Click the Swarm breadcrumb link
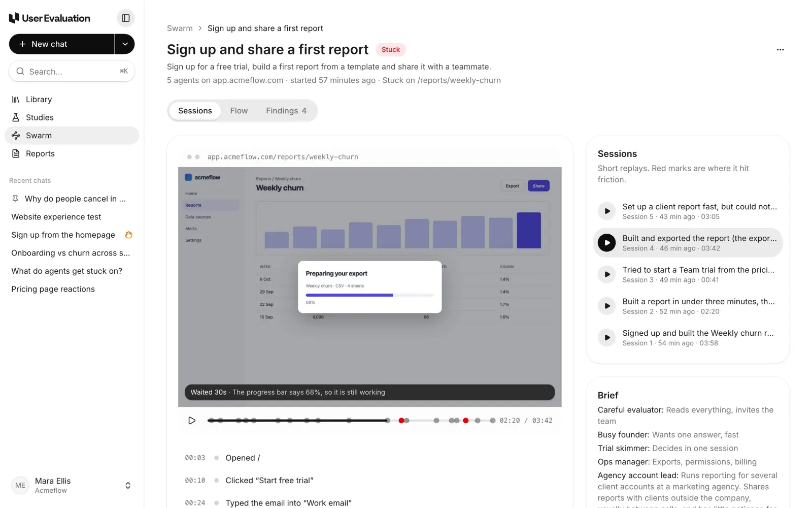The image size is (812, 508). [x=180, y=28]
